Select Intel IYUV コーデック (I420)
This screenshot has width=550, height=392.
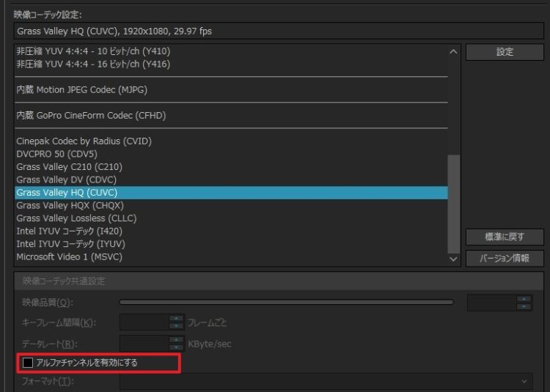[231, 232]
